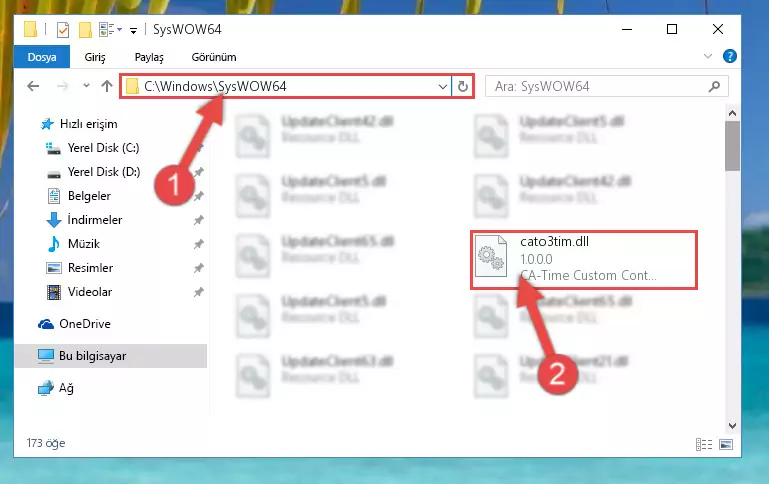Maximize the SysWOW64 window

(672, 29)
